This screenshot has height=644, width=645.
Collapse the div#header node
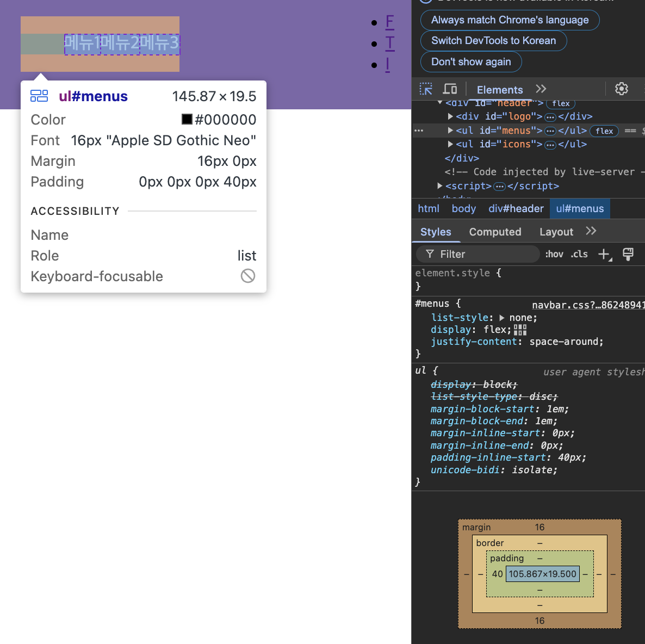(440, 103)
